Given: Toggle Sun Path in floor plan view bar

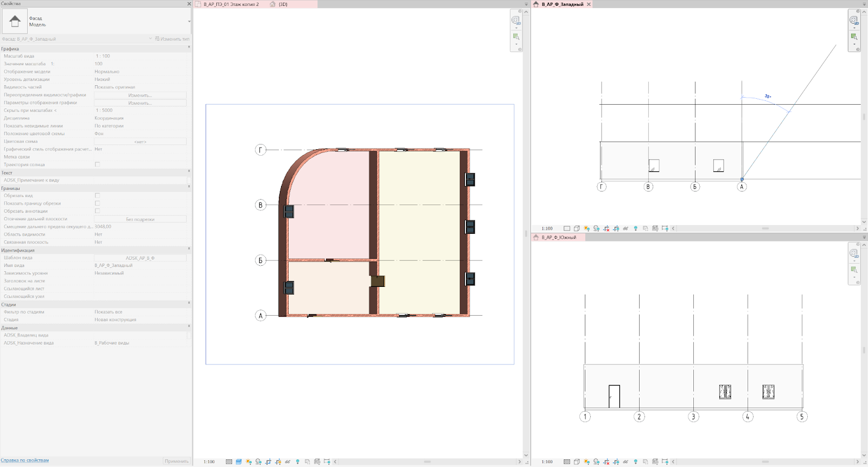Looking at the screenshot, I should (x=248, y=462).
